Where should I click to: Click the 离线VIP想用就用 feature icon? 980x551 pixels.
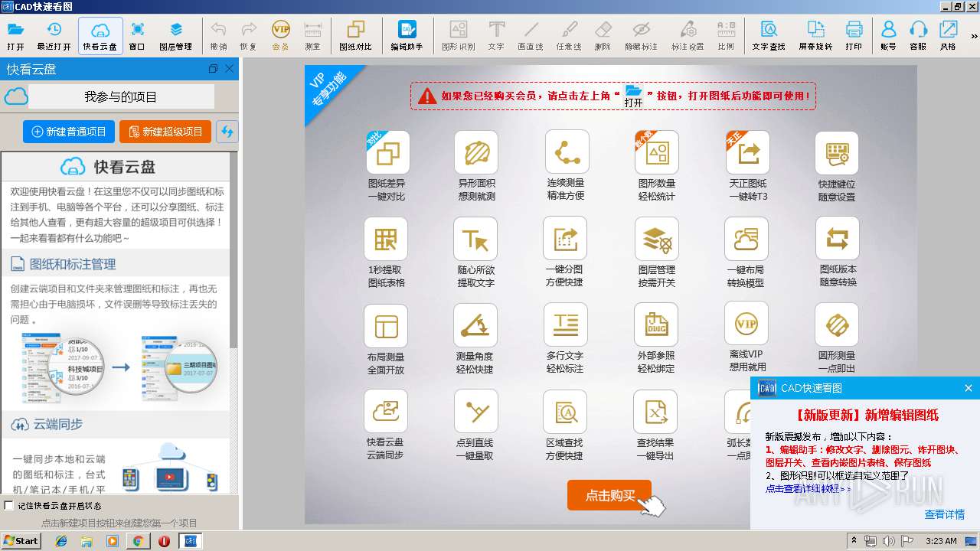pos(746,324)
